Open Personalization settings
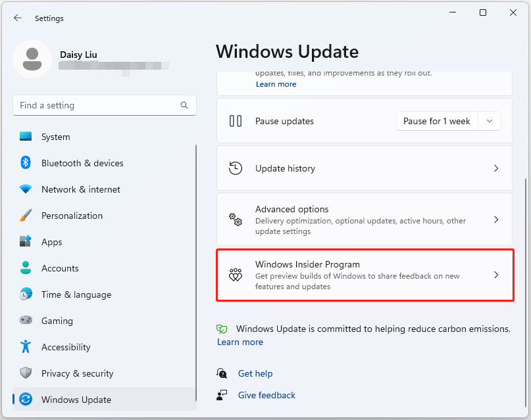531x420 pixels. coord(72,216)
